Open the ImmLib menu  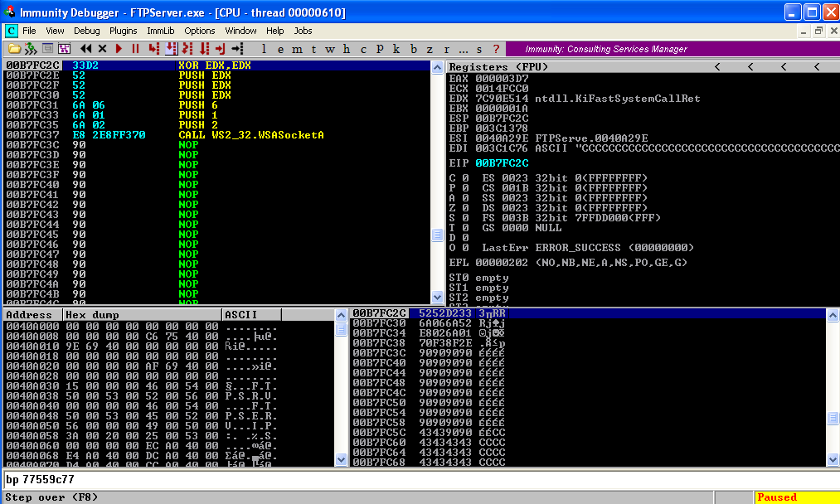161,31
